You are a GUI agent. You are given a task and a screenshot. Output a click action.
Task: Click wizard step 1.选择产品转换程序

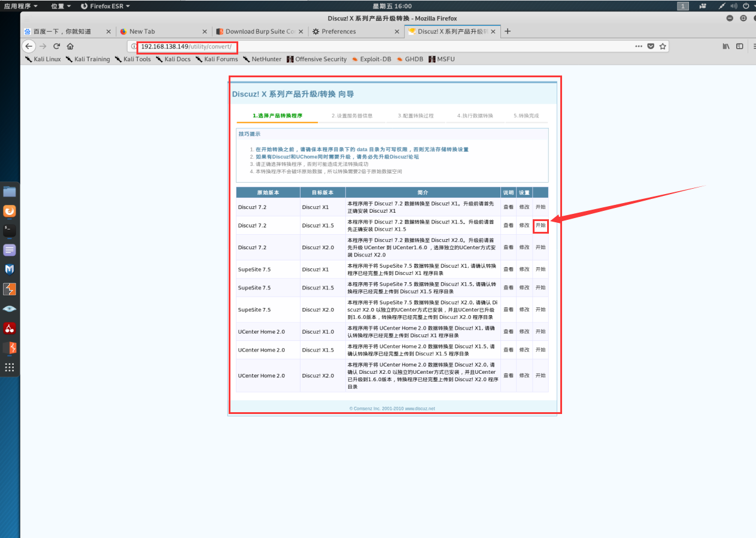click(x=277, y=116)
